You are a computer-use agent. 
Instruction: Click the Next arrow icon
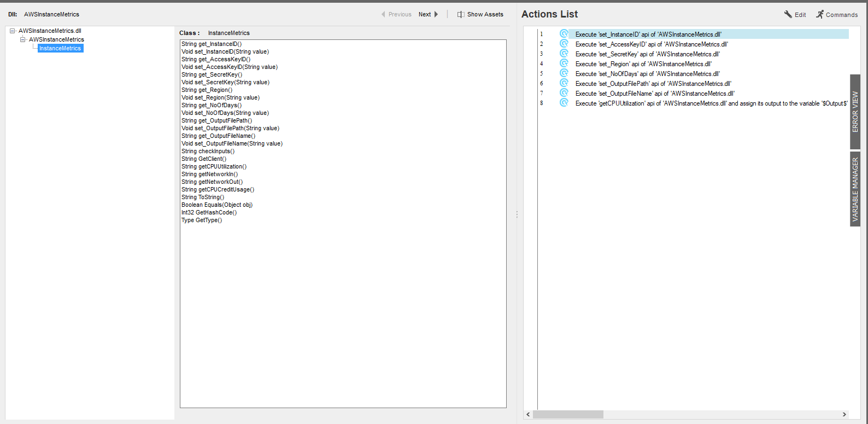(436, 14)
